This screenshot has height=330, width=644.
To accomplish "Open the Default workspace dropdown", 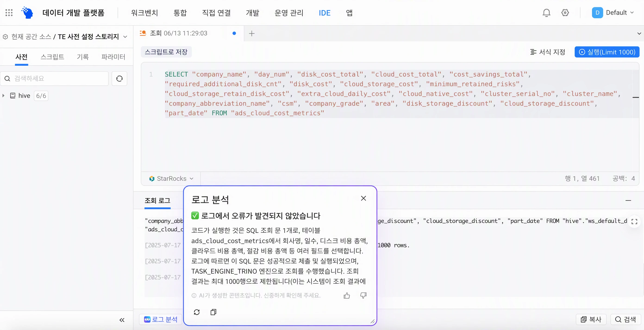I will click(x=620, y=12).
